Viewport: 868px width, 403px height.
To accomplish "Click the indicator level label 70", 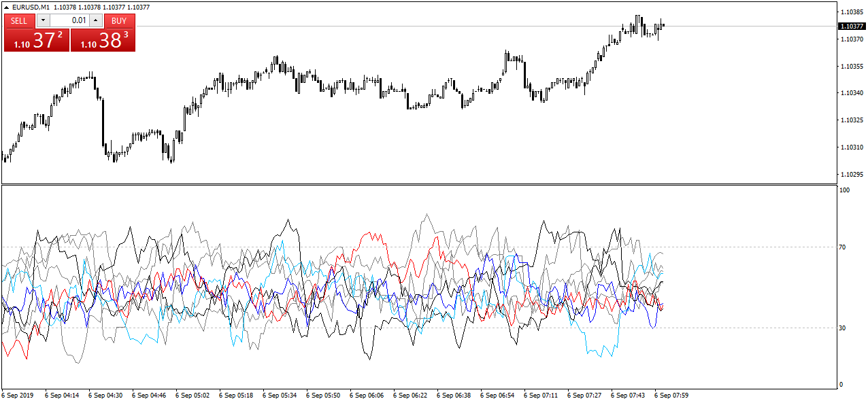I will click(x=844, y=247).
